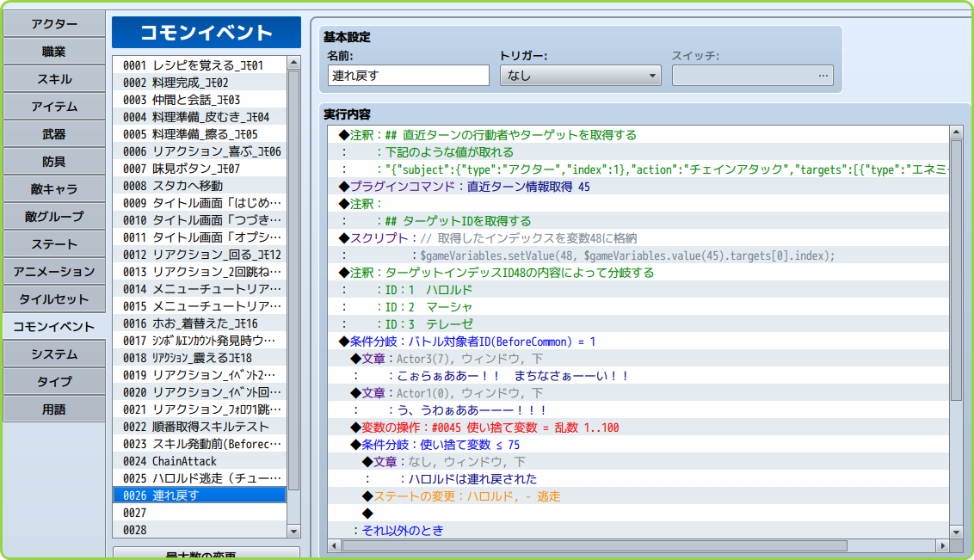Click the event list scroll up arrow
Viewport: 974px width, 560px height.
pyautogui.click(x=293, y=63)
